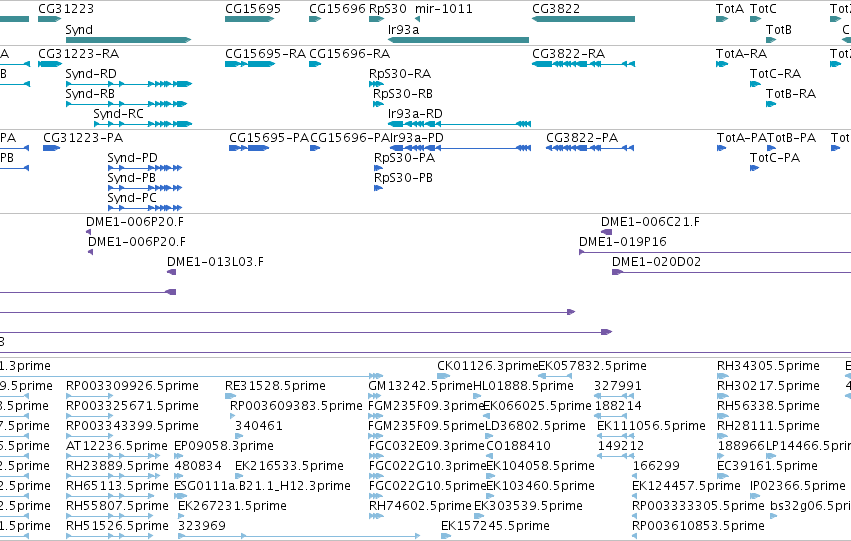Select the CG31223 gene label
The width and height of the screenshot is (851, 541).
click(x=66, y=9)
